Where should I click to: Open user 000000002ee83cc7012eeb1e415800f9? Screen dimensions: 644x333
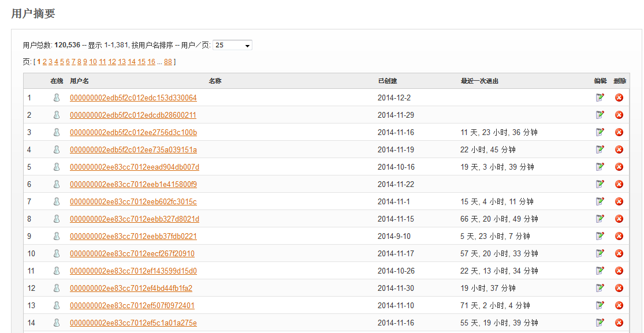click(133, 184)
